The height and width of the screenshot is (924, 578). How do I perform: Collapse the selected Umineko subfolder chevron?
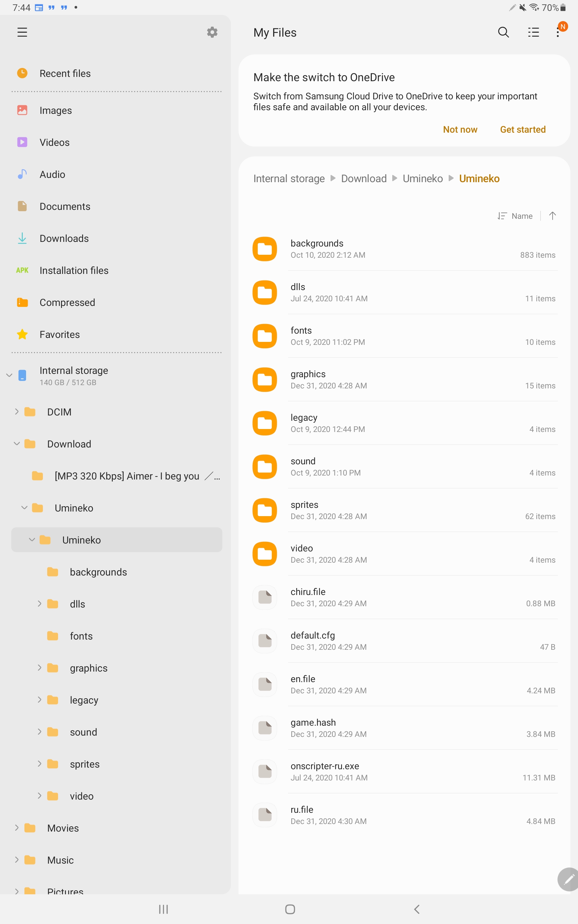coord(32,540)
